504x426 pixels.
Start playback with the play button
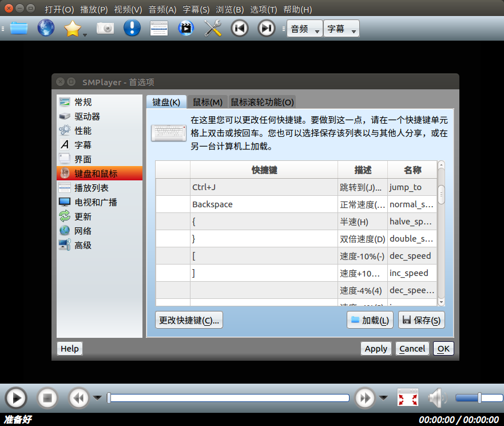click(x=16, y=398)
